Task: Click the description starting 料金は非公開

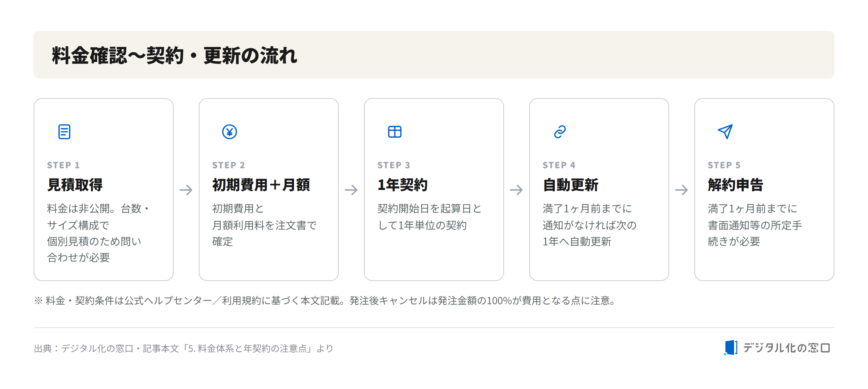Action: point(99,233)
